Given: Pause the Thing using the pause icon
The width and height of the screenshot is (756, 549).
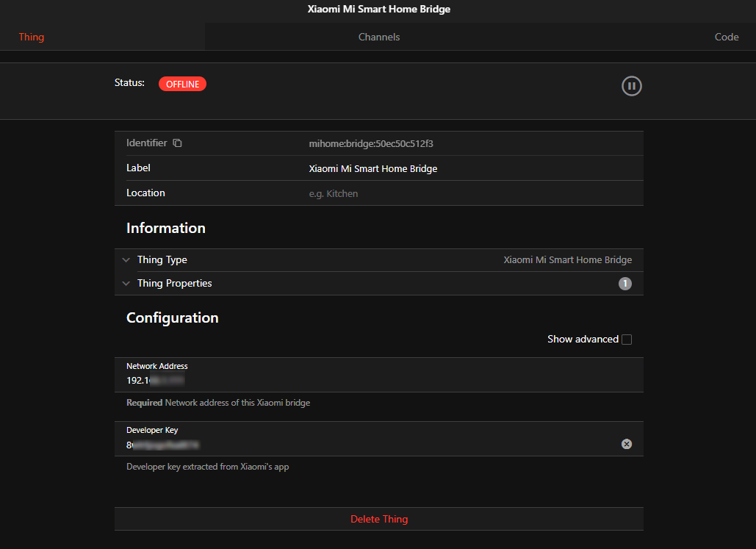Looking at the screenshot, I should coord(631,86).
